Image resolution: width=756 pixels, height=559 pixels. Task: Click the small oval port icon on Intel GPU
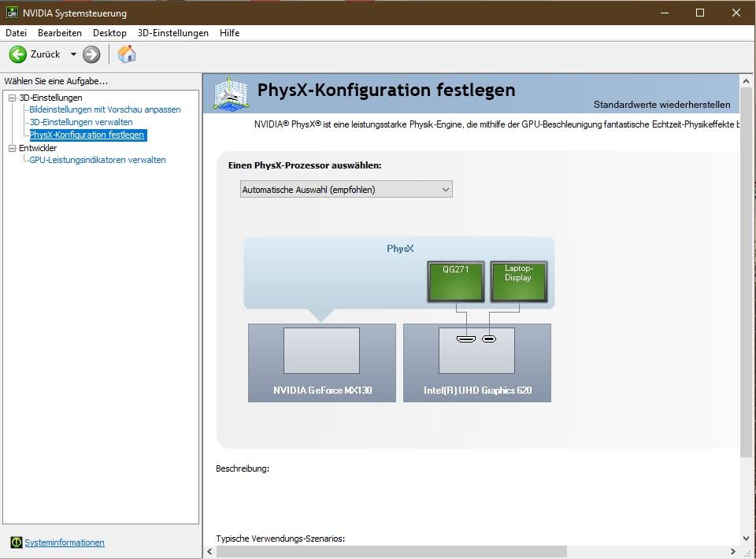click(x=489, y=339)
